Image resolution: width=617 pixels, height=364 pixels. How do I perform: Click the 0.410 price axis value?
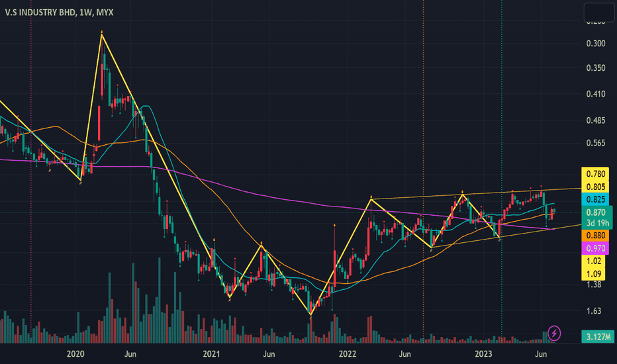[596, 94]
